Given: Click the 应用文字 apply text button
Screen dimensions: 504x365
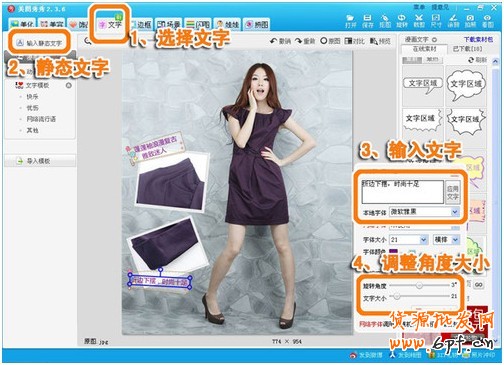Looking at the screenshot, I should click(x=453, y=192).
